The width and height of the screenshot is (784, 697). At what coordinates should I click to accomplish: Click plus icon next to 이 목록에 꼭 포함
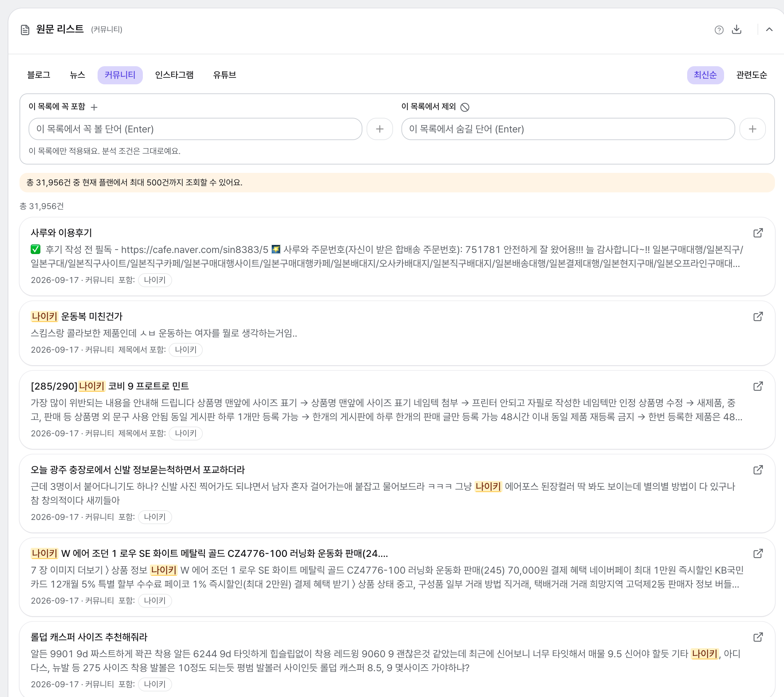pyautogui.click(x=94, y=107)
